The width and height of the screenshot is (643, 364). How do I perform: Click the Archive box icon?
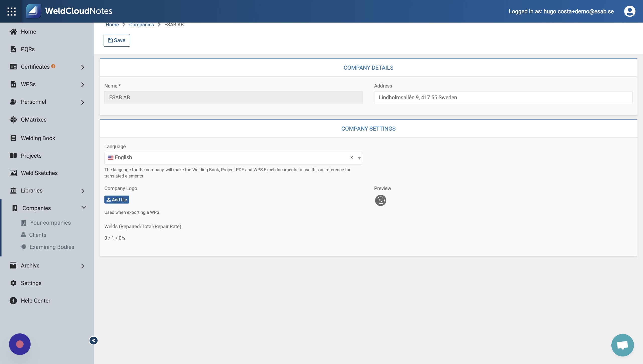(13, 265)
